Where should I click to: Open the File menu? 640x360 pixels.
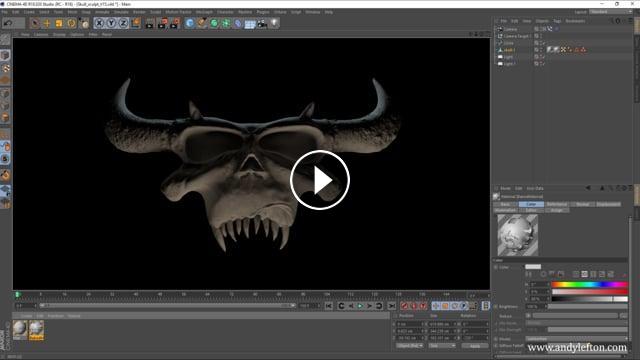coord(4,12)
